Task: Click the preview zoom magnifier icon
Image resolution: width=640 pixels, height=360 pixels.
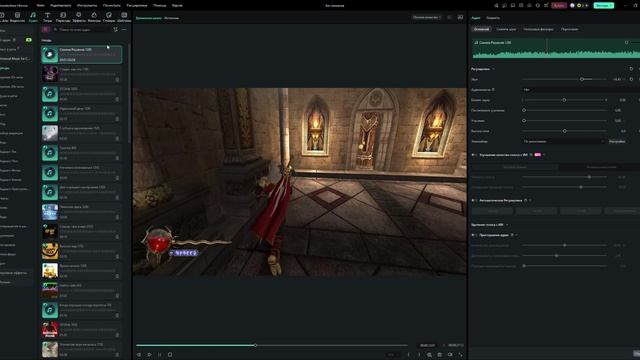Action: click(429, 355)
